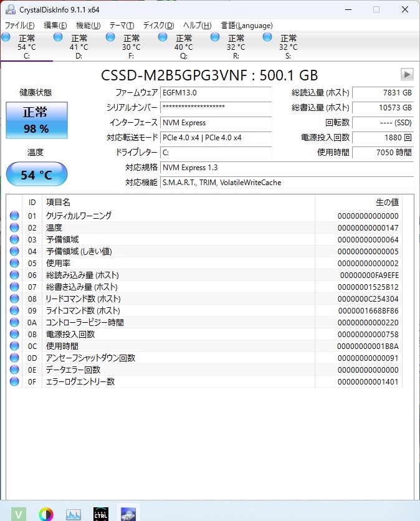Click the masked serial number field
The height and width of the screenshot is (521, 420).
point(216,108)
